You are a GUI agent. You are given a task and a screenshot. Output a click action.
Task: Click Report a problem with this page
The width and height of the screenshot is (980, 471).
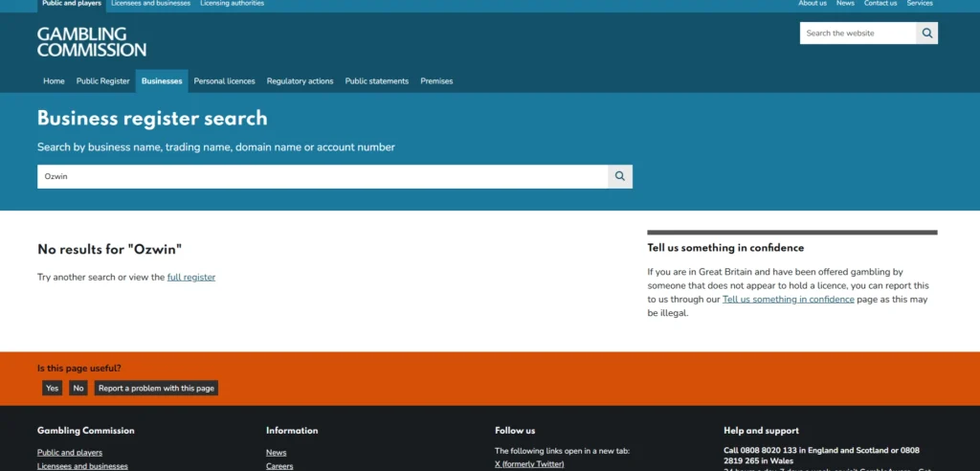coord(156,389)
